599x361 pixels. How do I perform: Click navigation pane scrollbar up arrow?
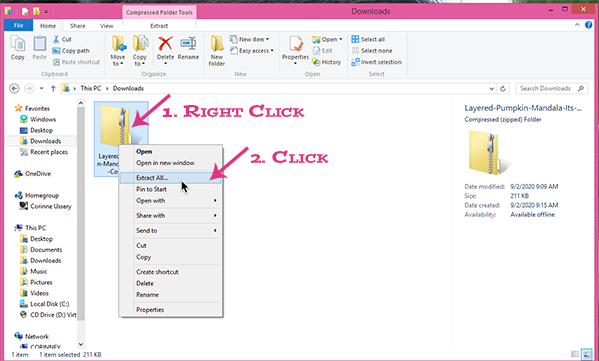[81, 103]
